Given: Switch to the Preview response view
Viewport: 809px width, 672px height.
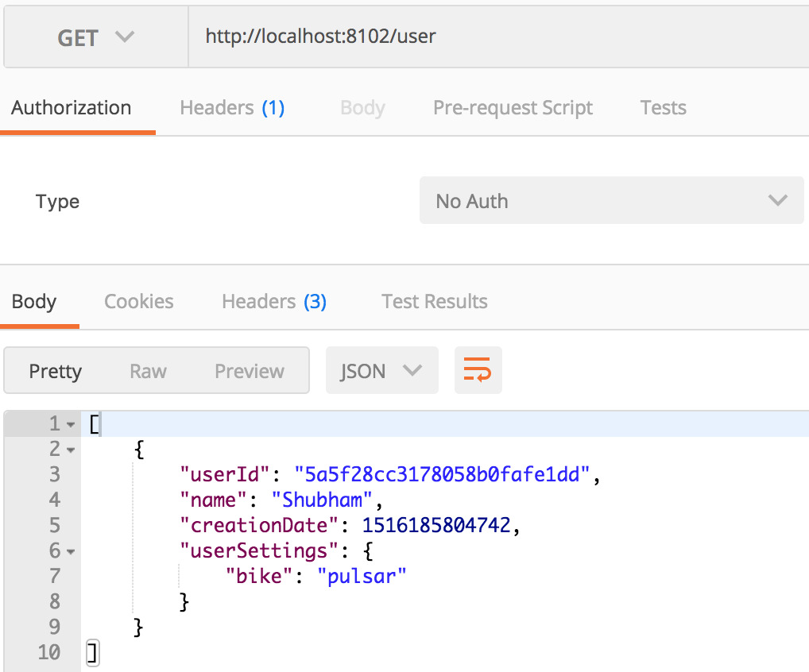Looking at the screenshot, I should click(249, 370).
